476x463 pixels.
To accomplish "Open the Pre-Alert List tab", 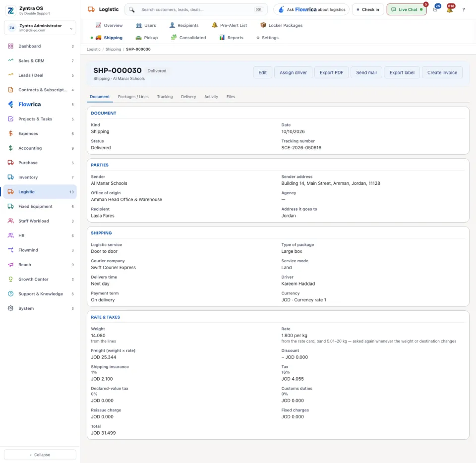I will tap(230, 25).
